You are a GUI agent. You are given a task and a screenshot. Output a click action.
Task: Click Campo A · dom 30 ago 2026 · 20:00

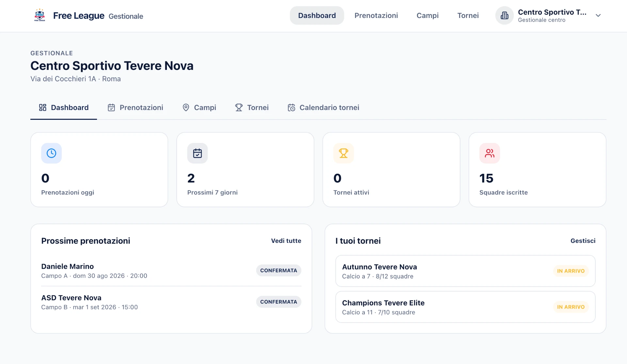coord(94,276)
